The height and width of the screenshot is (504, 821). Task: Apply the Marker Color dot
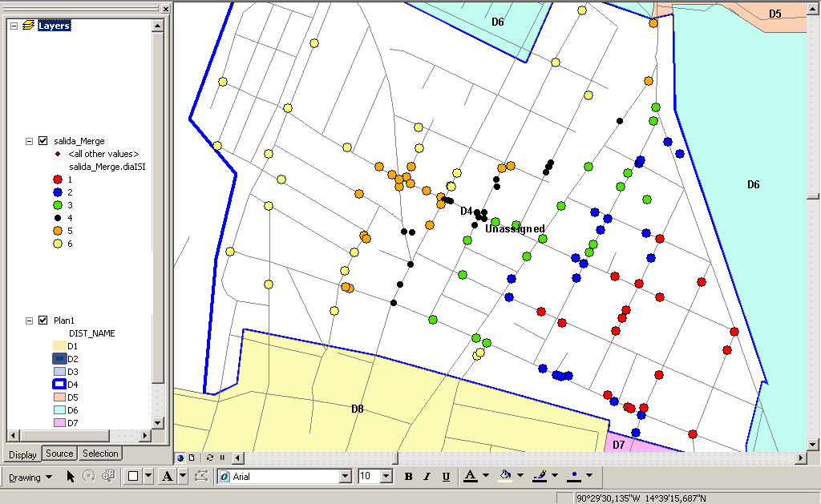[574, 476]
